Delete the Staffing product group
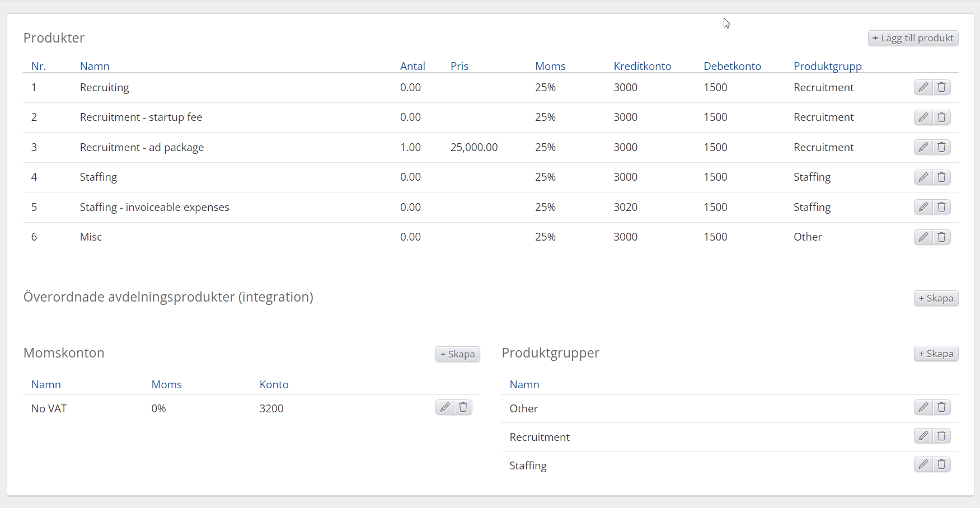980x508 pixels. click(x=941, y=464)
